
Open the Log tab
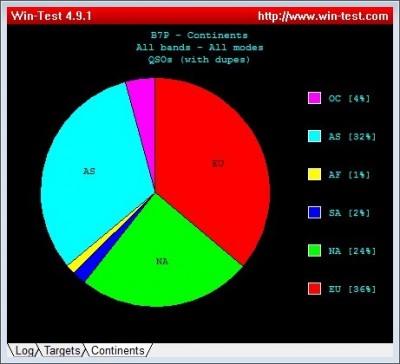23,350
